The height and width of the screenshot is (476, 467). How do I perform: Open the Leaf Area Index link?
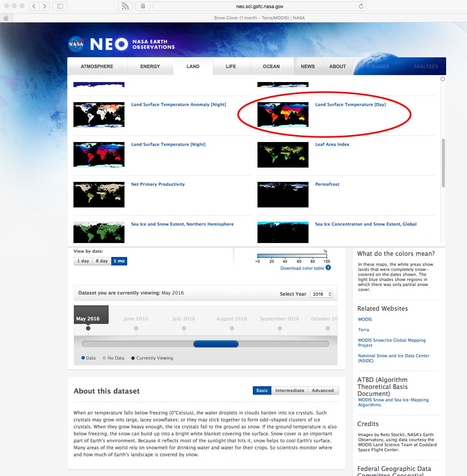(x=332, y=144)
